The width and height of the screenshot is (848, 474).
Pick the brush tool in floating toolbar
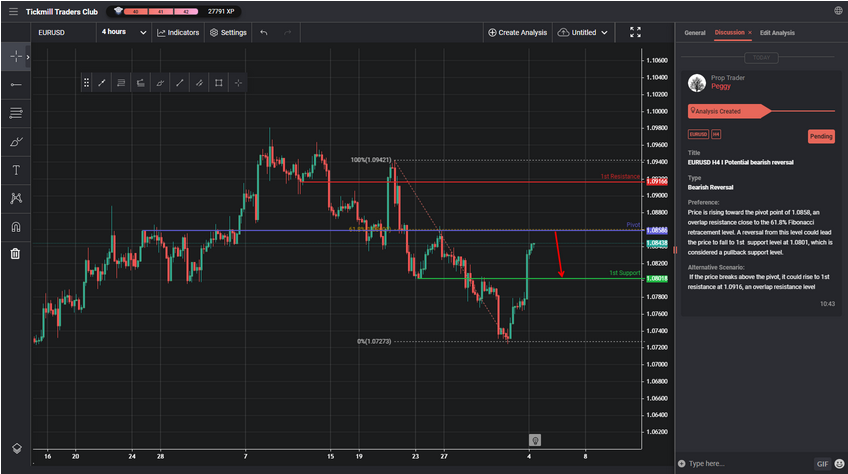160,83
